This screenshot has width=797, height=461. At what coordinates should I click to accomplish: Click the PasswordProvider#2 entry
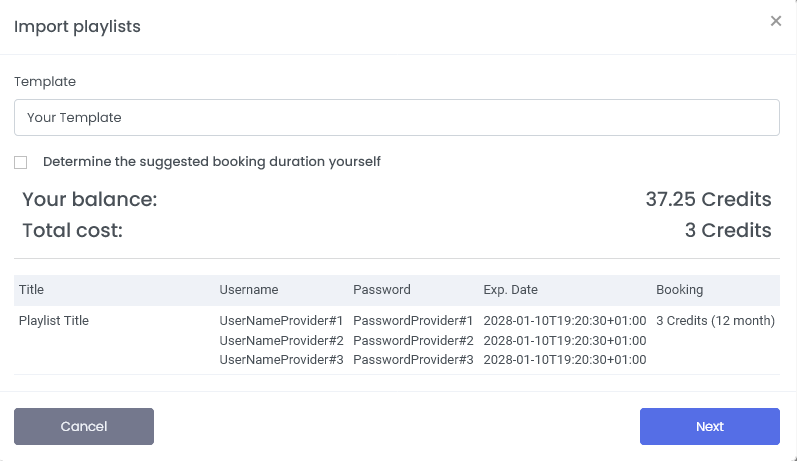413,340
